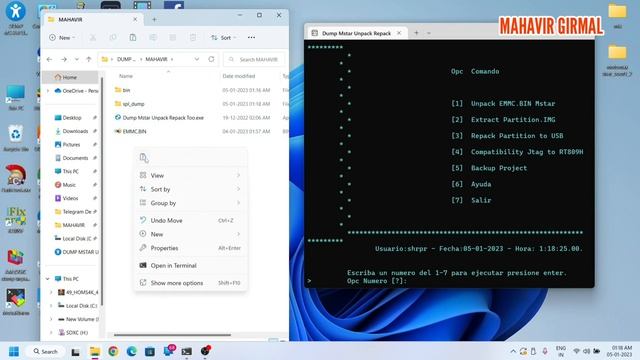Open the address bar history dropdown

tap(197, 59)
